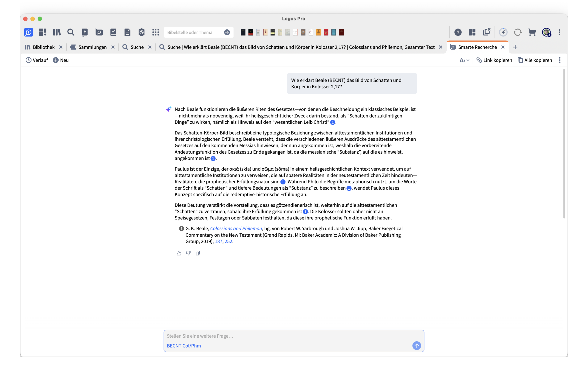Click the Alle kopieren button
588x384 pixels.
tap(535, 60)
